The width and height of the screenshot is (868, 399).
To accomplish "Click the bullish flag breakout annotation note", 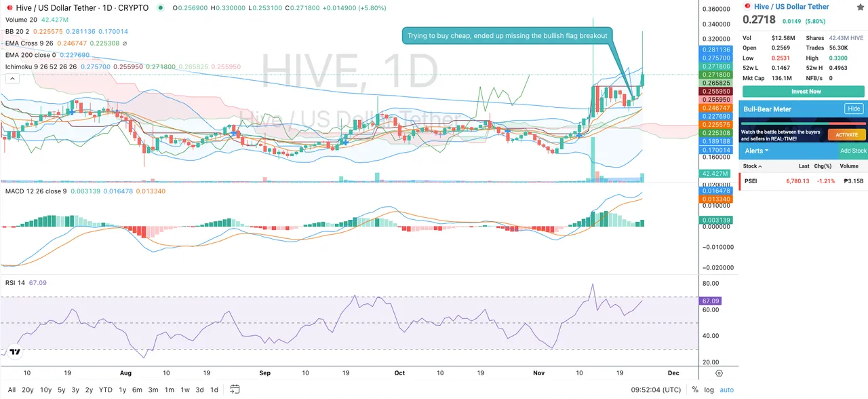I will [x=508, y=35].
